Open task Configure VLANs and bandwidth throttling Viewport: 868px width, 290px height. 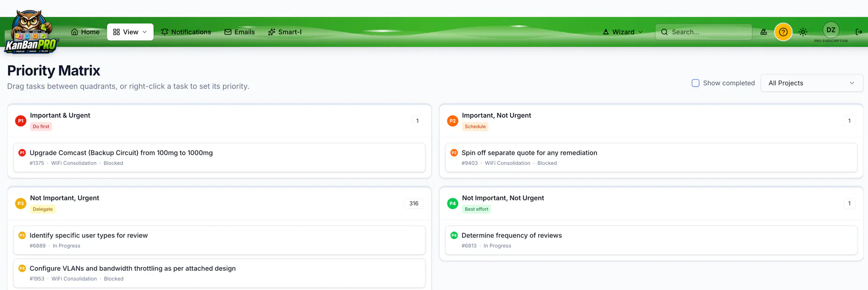(x=219, y=273)
